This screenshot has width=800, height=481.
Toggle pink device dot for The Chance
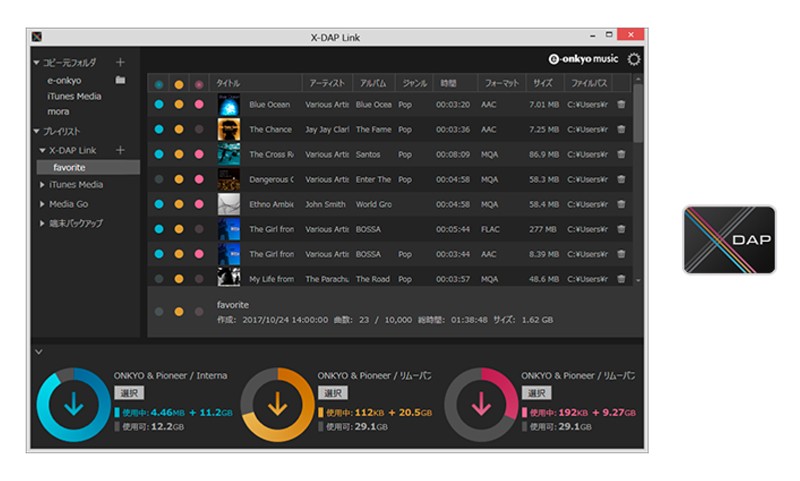pyautogui.click(x=199, y=129)
